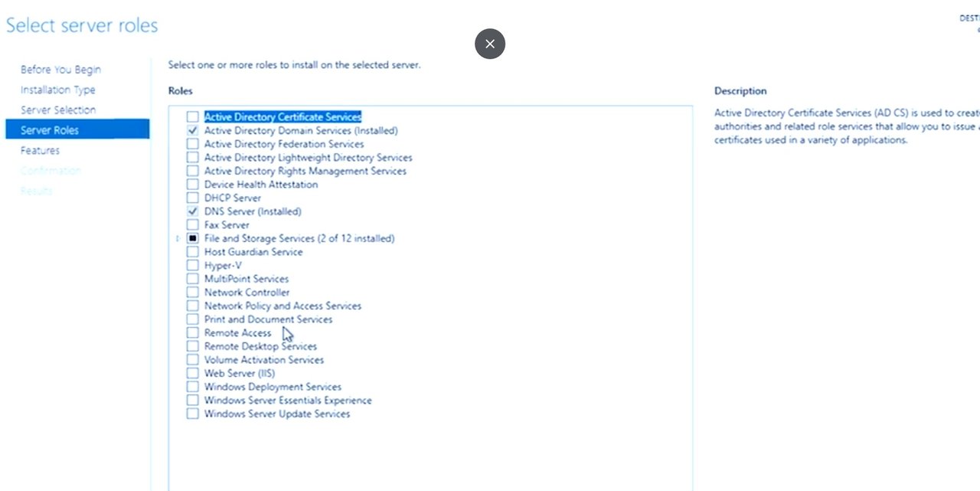The height and width of the screenshot is (491, 980).
Task: Enable the Web Server (IIS) checkbox
Action: [192, 373]
